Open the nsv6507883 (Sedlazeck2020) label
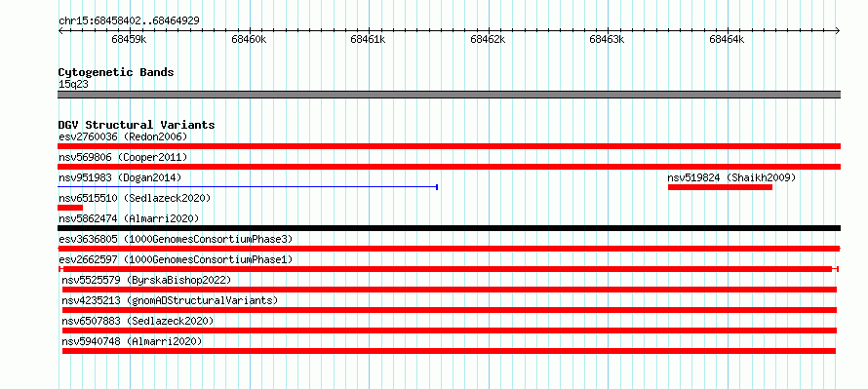 pyautogui.click(x=138, y=321)
